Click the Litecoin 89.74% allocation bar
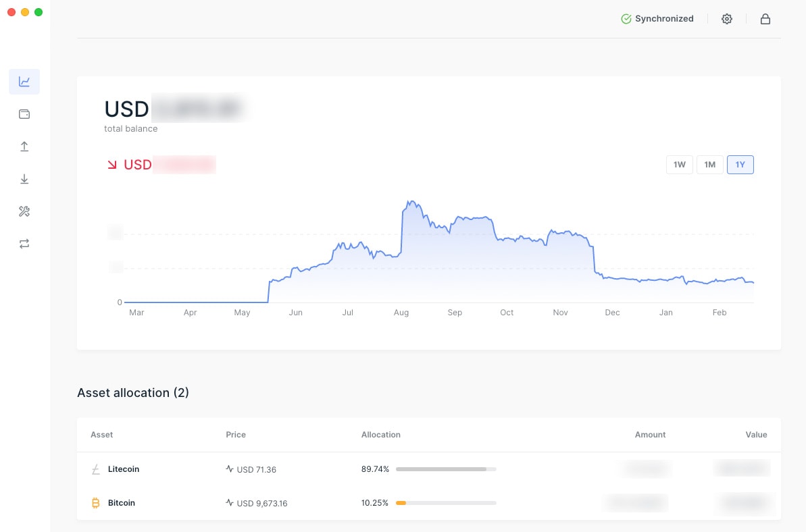The height and width of the screenshot is (532, 806). 446,469
